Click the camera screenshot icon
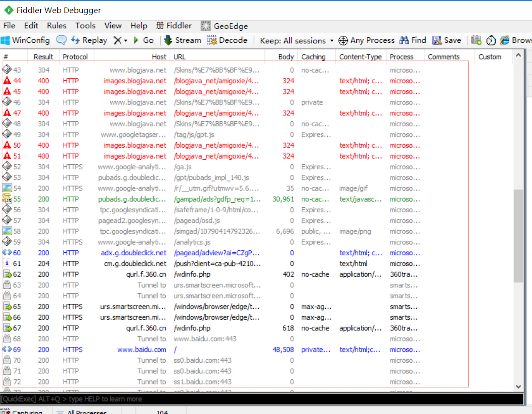This screenshot has height=414, width=532. pos(476,40)
